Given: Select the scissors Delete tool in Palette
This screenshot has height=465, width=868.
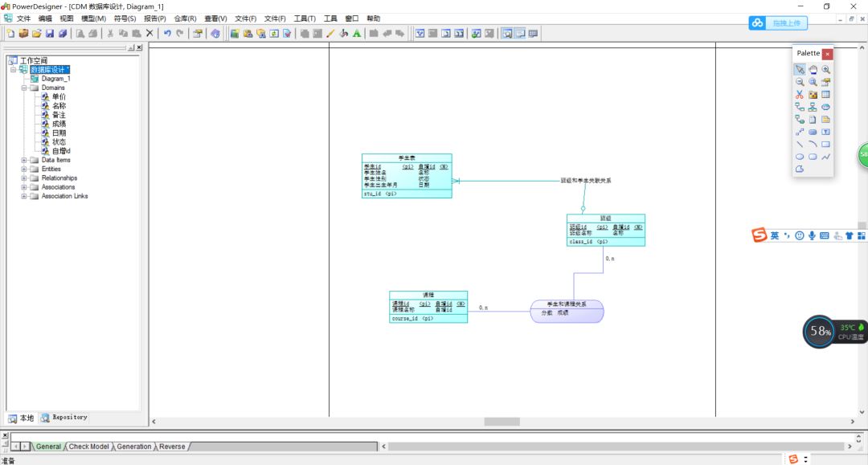Looking at the screenshot, I should coord(800,95).
